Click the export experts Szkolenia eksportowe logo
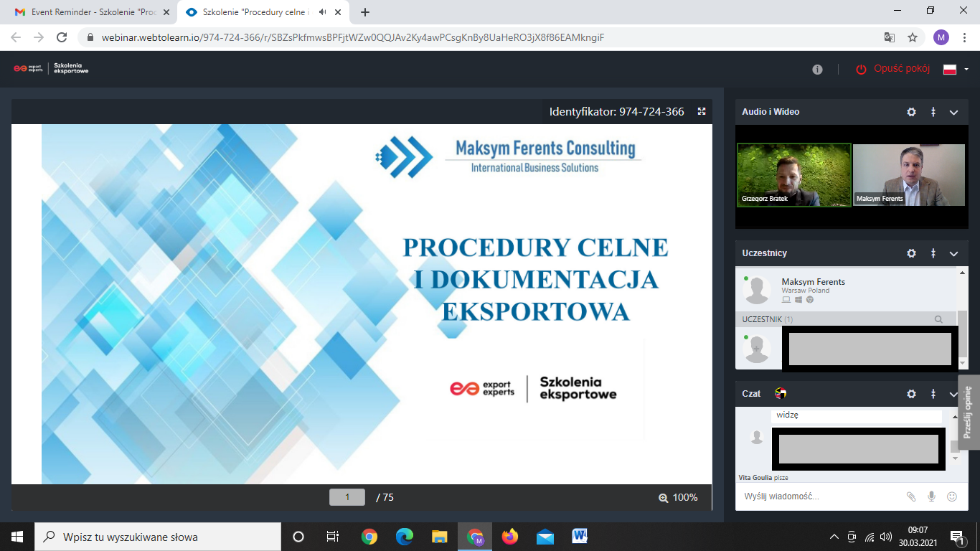Viewport: 980px width, 551px height. 51,69
